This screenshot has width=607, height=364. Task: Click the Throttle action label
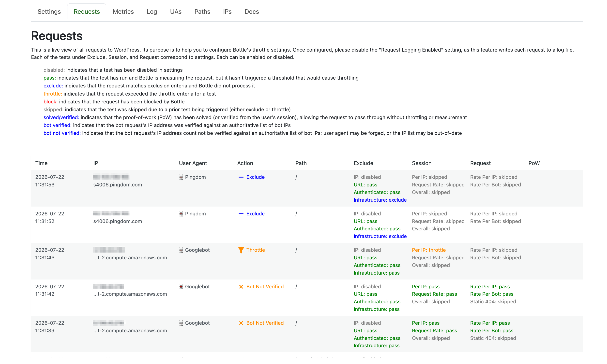click(256, 250)
